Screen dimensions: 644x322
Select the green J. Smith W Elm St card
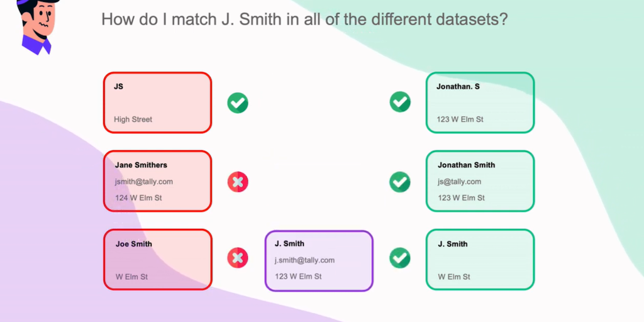pos(480,260)
